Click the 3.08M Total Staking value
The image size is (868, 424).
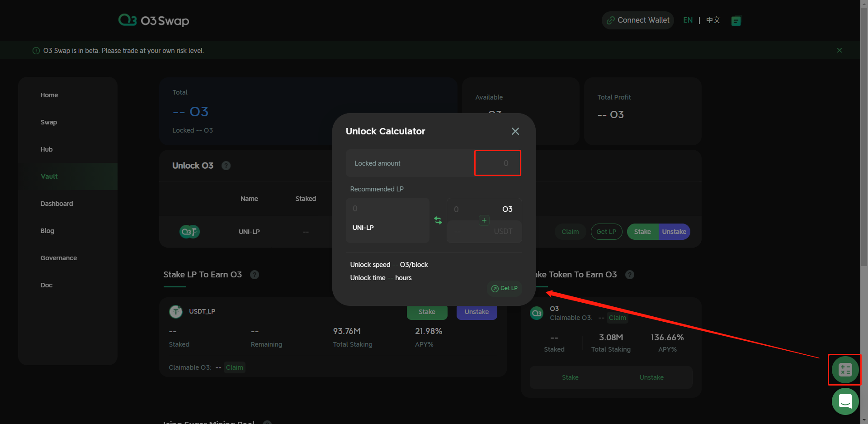click(x=611, y=338)
